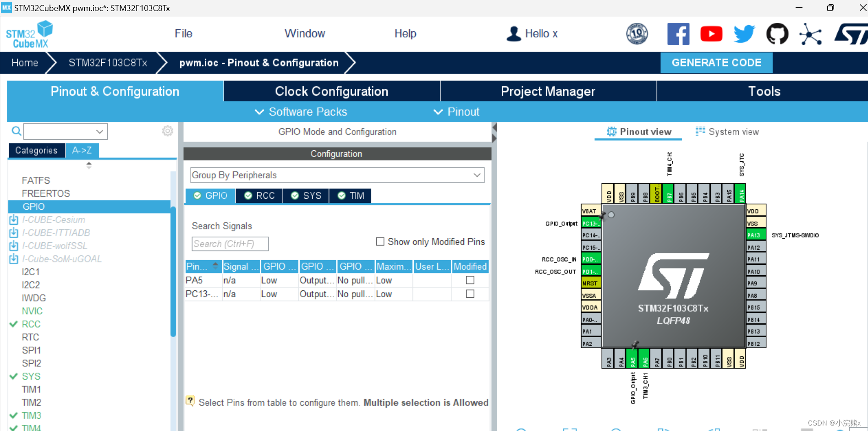Select NVIC in the categories list

tap(32, 311)
